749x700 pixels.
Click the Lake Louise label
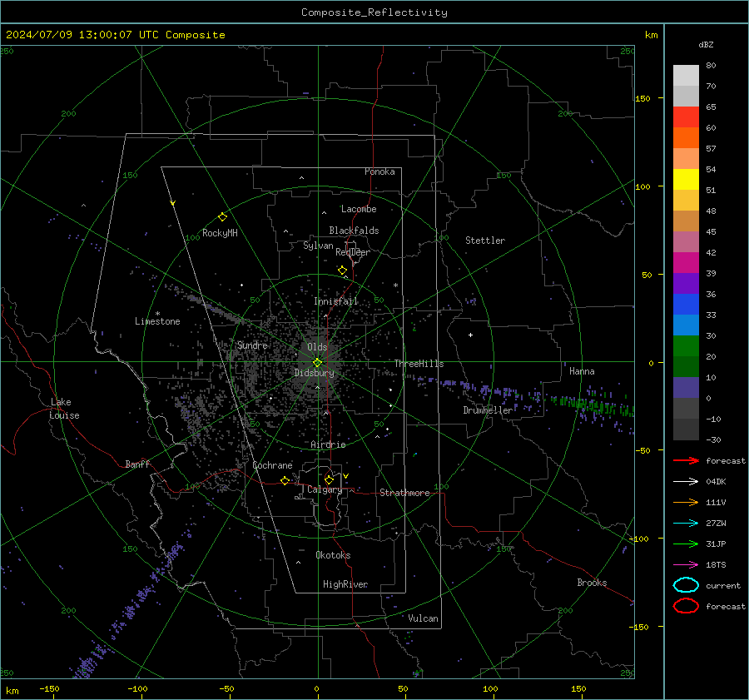(x=64, y=409)
